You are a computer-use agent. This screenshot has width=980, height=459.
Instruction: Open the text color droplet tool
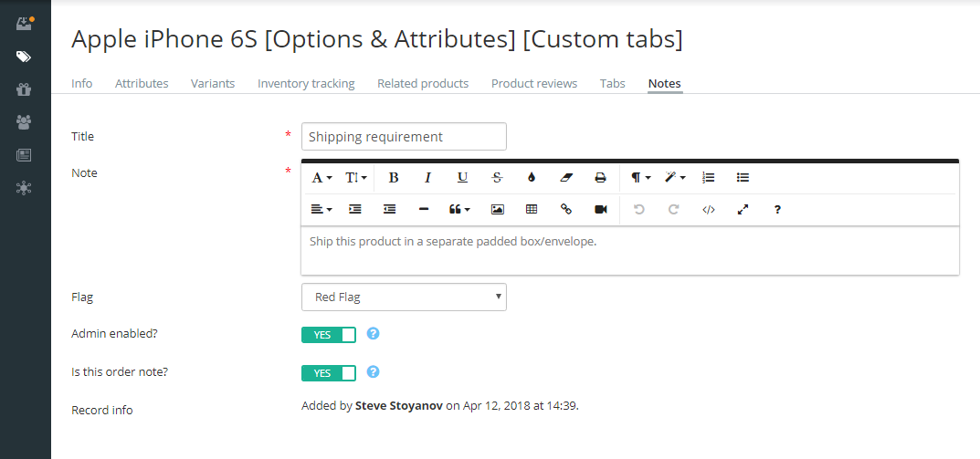tap(532, 178)
